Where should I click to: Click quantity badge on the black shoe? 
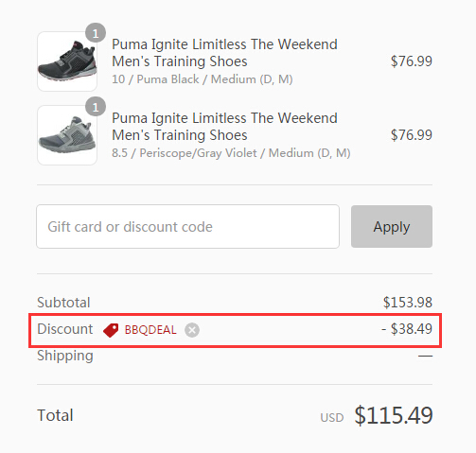(96, 33)
